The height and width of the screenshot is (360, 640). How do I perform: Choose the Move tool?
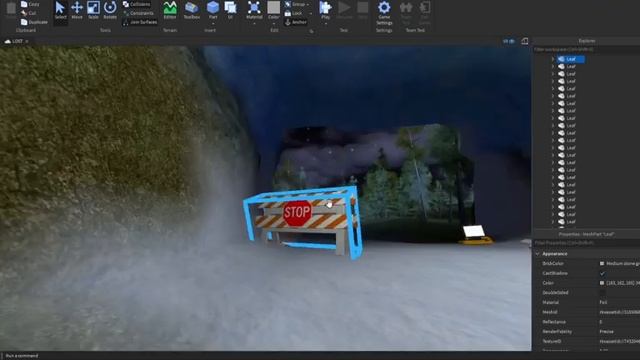(x=77, y=10)
